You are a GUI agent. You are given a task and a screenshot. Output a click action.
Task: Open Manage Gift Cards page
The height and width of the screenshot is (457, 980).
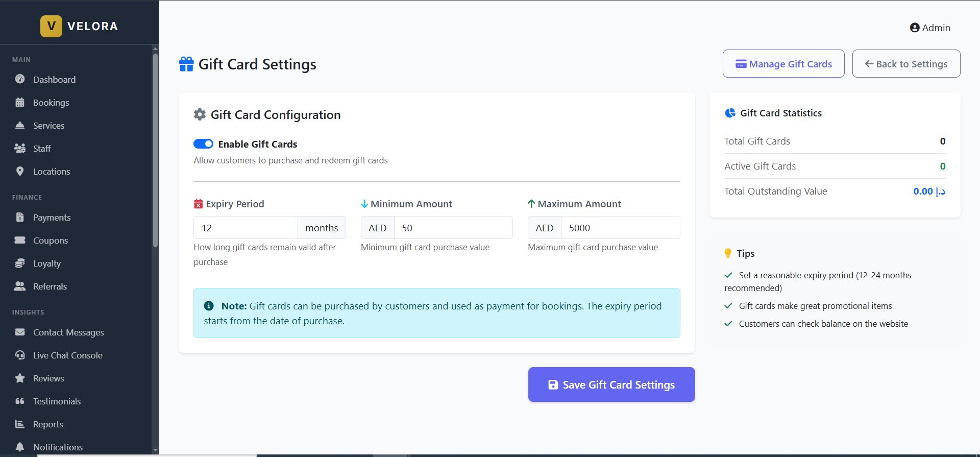point(783,64)
